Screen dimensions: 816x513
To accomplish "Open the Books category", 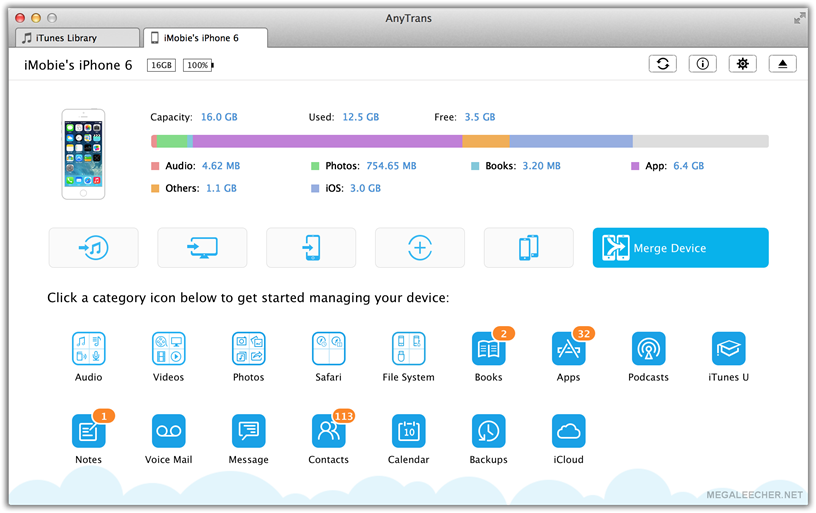I will [x=489, y=349].
